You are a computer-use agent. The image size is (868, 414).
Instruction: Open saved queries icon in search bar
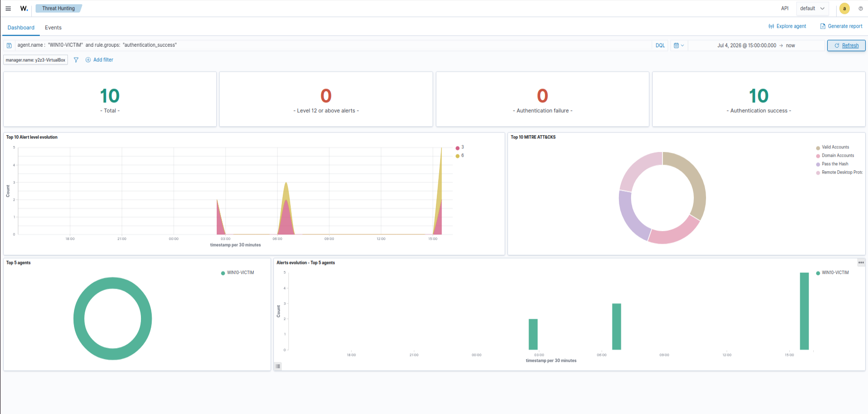point(9,45)
